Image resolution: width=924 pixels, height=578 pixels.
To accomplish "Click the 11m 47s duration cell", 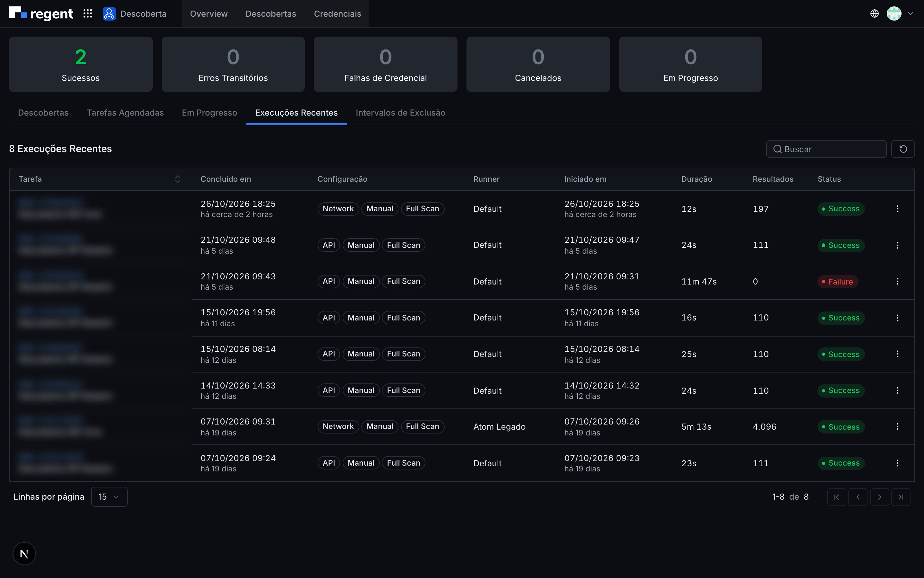I will pyautogui.click(x=699, y=281).
